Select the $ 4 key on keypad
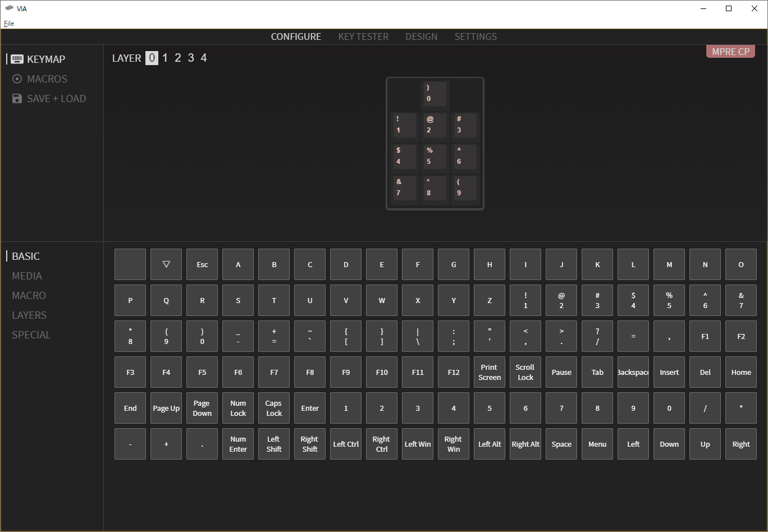The width and height of the screenshot is (768, 532). [404, 157]
